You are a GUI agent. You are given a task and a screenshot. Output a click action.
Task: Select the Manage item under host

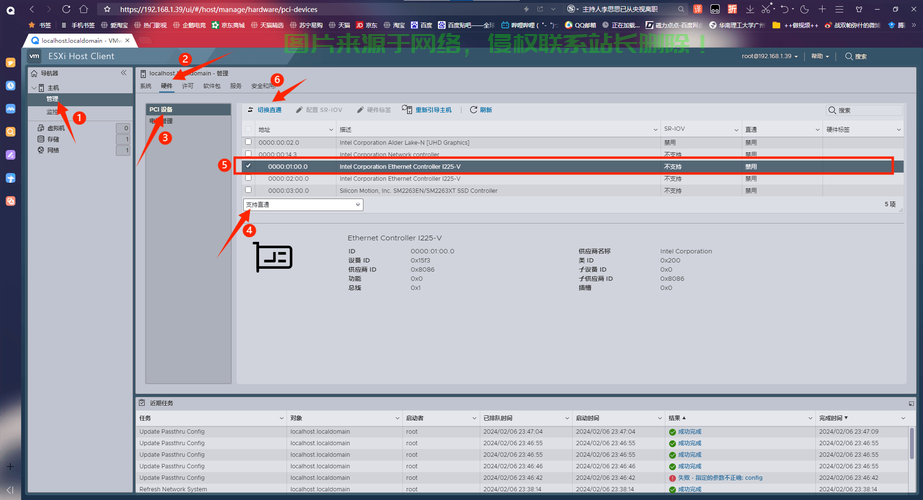click(52, 99)
